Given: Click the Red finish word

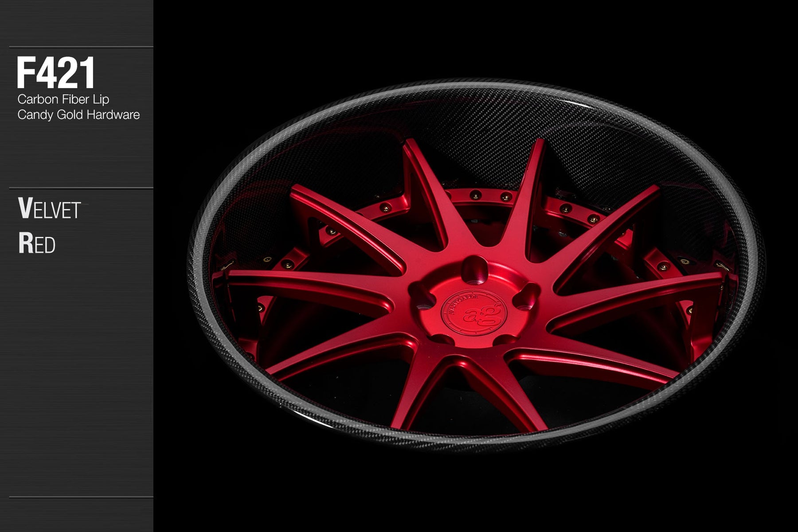Looking at the screenshot, I should point(37,244).
